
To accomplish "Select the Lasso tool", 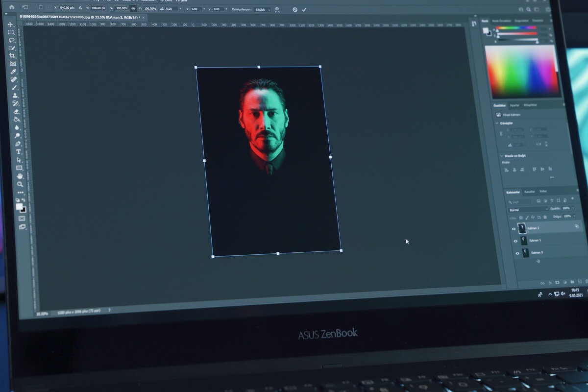I will click(12, 40).
